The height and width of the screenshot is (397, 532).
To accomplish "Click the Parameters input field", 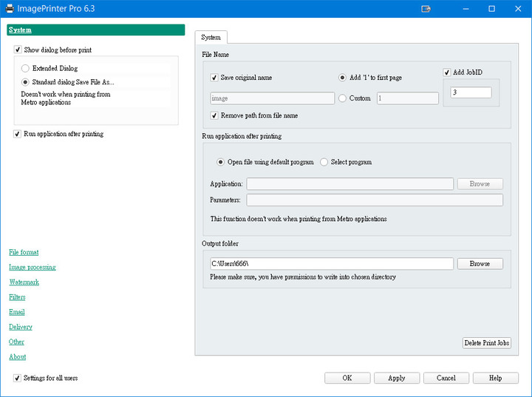I will [375, 200].
